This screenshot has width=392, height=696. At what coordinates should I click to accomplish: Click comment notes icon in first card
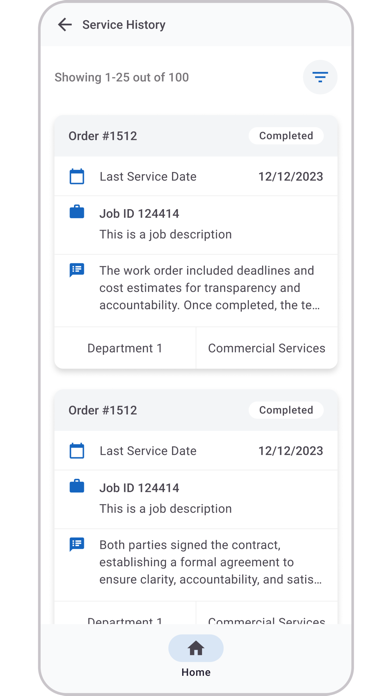[77, 270]
